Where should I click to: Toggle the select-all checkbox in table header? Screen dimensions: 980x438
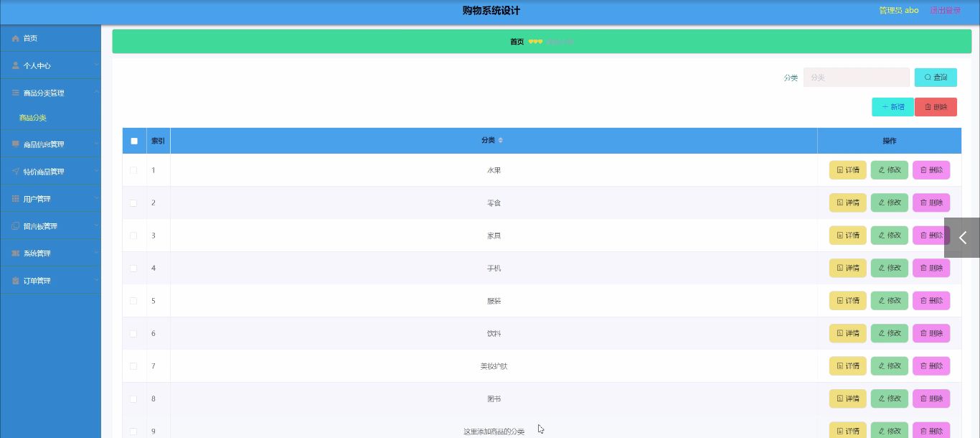134,141
